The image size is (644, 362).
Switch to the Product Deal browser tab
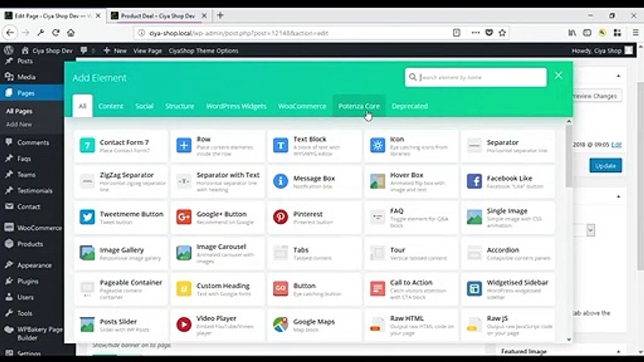click(157, 16)
